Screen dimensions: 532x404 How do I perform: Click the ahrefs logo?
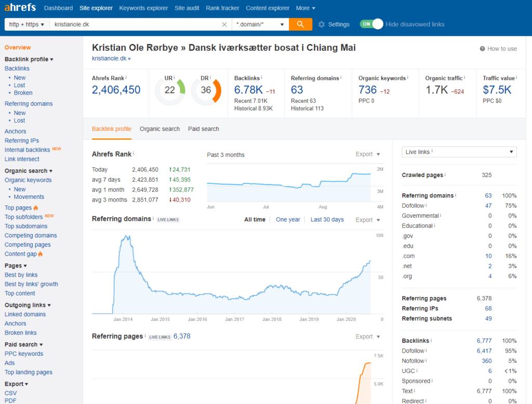tap(20, 7)
